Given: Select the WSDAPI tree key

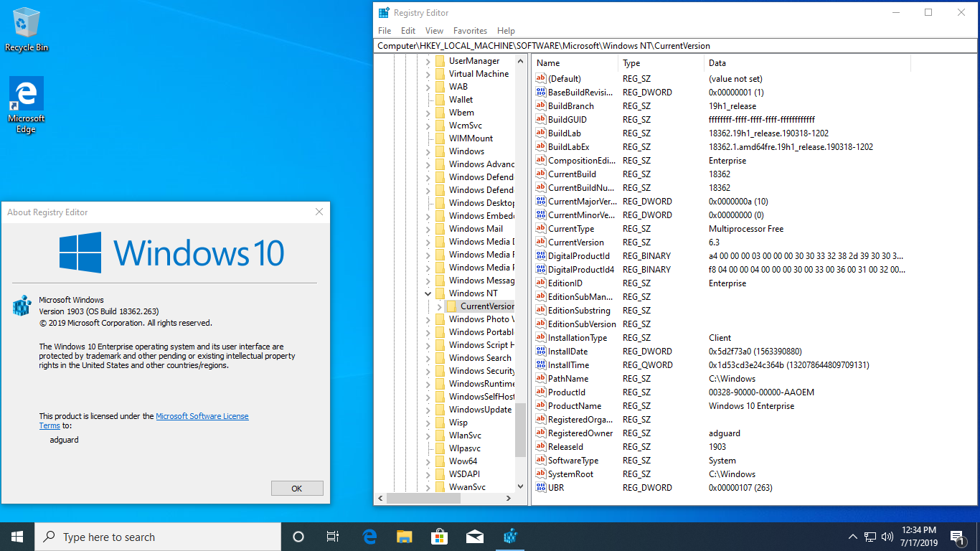Looking at the screenshot, I should click(464, 474).
